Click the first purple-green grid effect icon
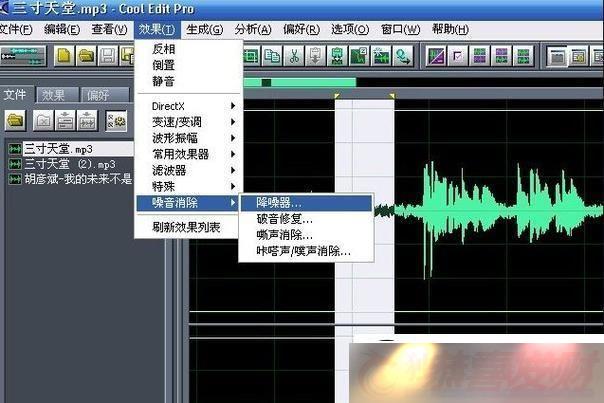 [x=480, y=56]
